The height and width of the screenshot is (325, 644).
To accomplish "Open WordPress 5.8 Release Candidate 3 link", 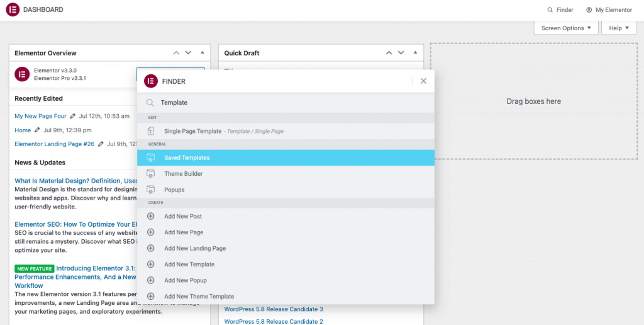I will coord(274,309).
